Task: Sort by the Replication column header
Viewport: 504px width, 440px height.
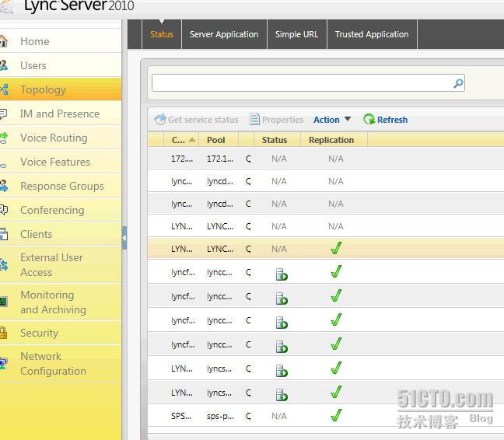Action: pos(334,140)
